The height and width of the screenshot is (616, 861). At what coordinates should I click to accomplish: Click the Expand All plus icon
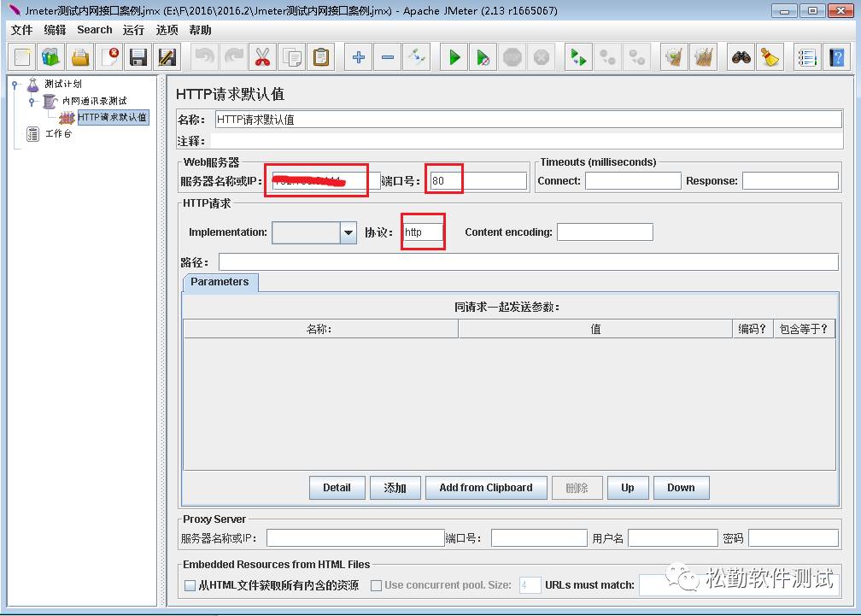coord(359,57)
